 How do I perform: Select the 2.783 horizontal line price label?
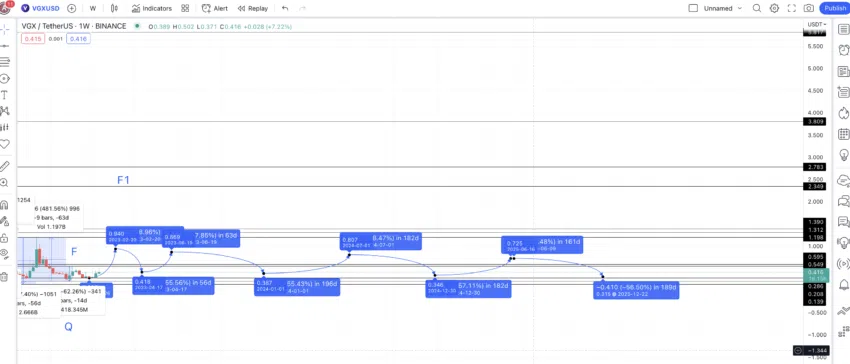pos(815,167)
